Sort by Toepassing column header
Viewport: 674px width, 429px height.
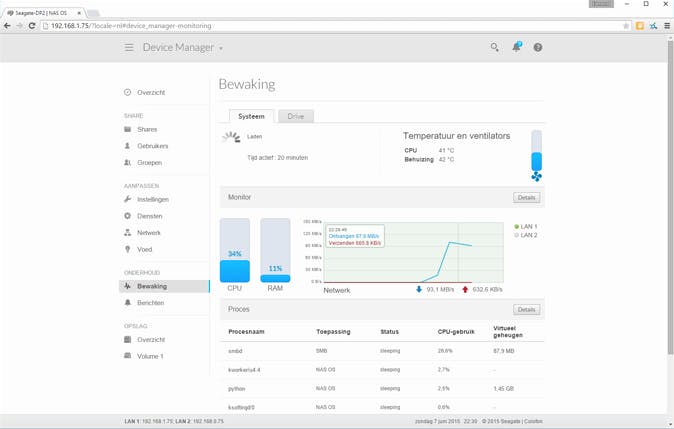(333, 332)
